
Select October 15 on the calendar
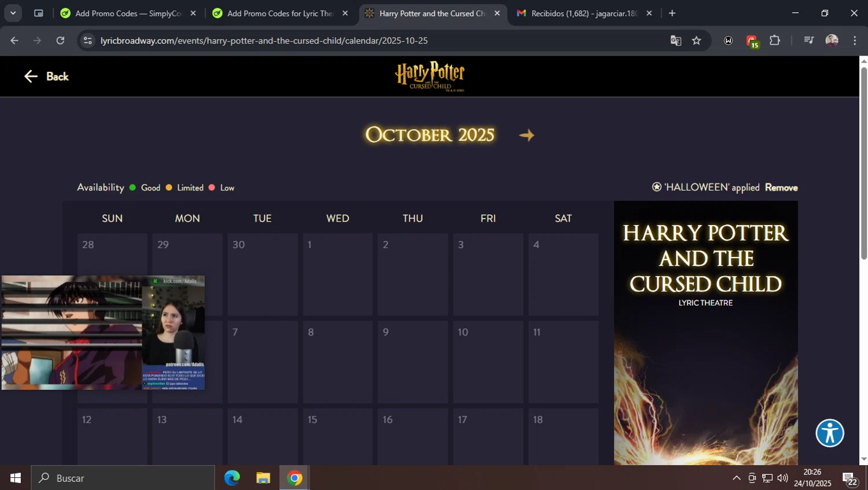coord(338,437)
